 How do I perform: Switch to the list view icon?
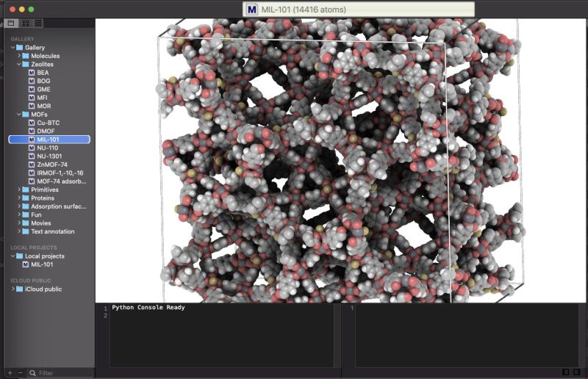click(39, 24)
